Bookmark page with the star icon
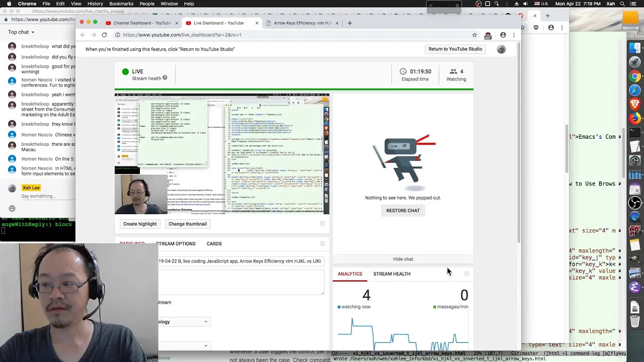 click(474, 35)
